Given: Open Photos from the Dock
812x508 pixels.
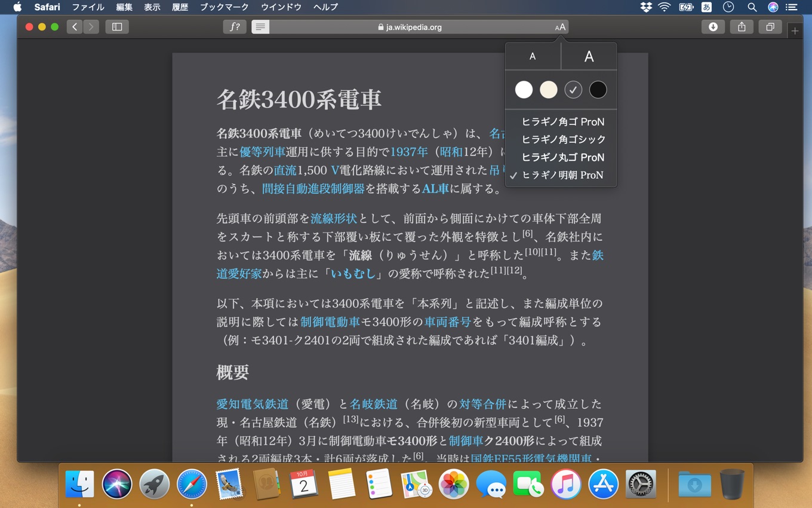Looking at the screenshot, I should tap(454, 484).
